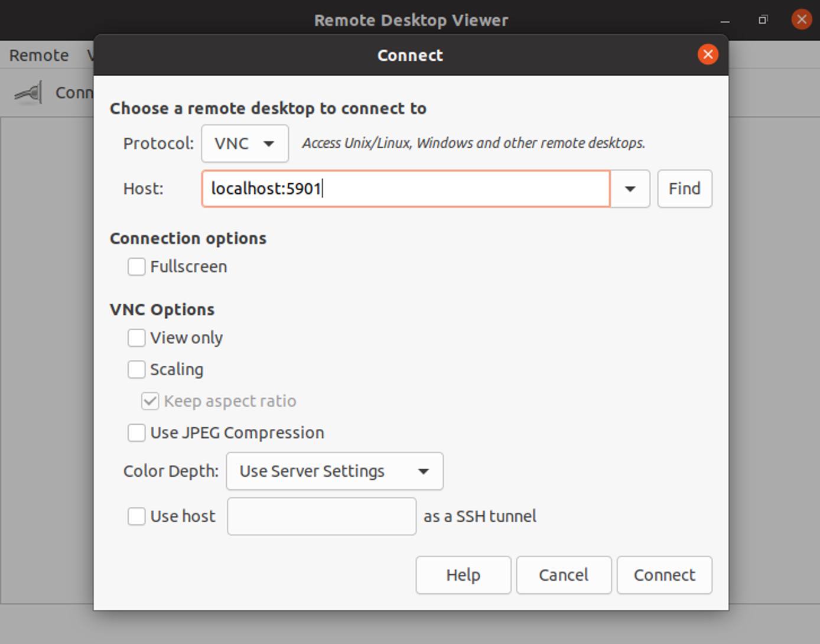Click the SSH tunnel host text field

(321, 516)
